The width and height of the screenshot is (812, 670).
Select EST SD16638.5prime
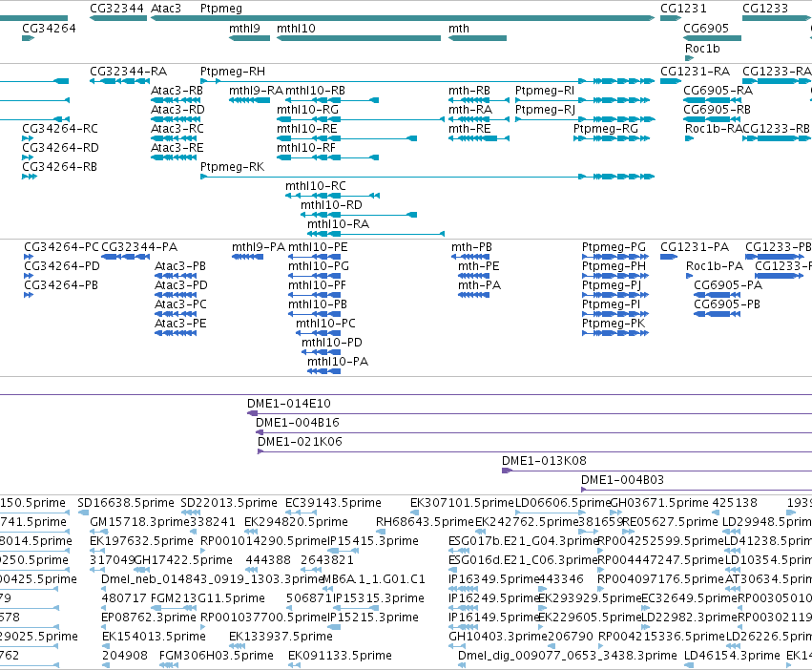click(x=83, y=513)
